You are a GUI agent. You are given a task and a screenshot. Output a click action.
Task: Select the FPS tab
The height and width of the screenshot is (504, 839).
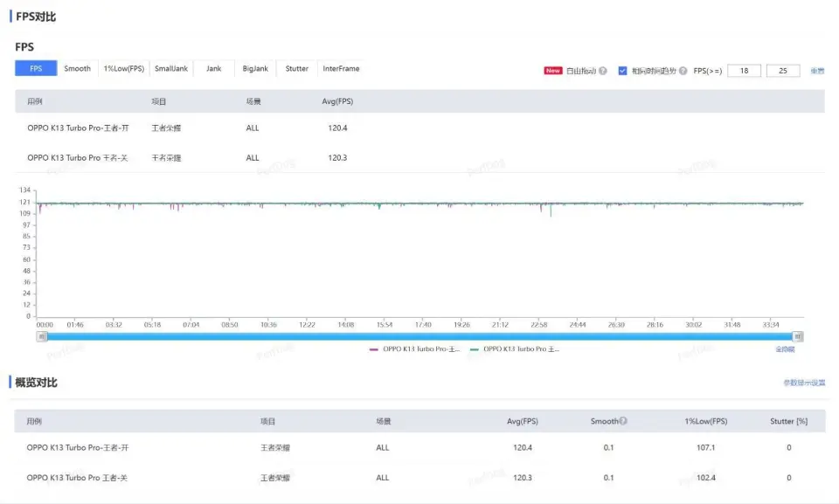click(36, 69)
